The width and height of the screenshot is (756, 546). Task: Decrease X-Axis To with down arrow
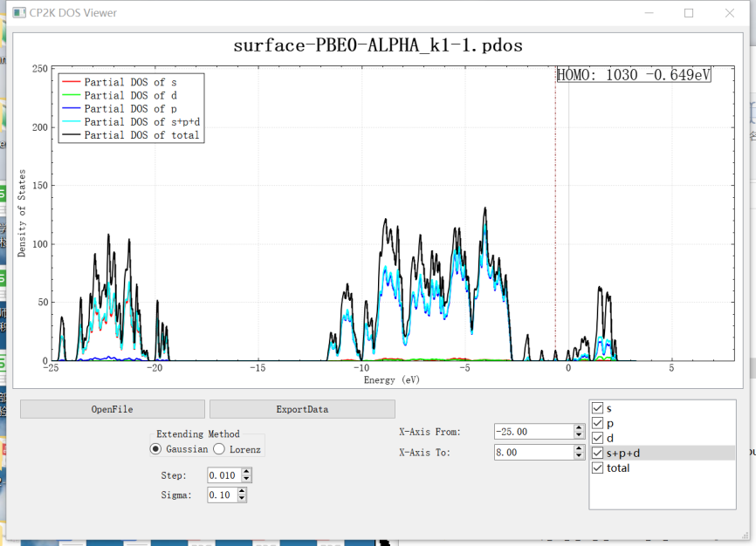tap(580, 456)
